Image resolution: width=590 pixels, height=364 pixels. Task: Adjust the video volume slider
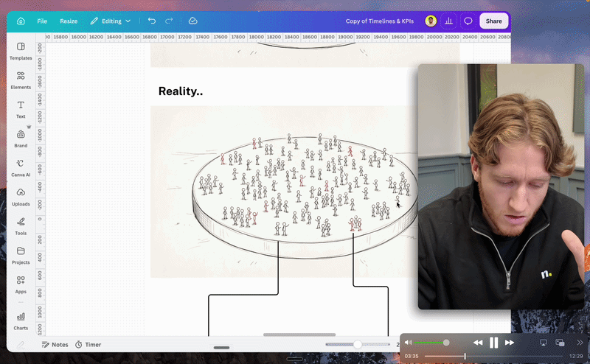[x=431, y=343]
